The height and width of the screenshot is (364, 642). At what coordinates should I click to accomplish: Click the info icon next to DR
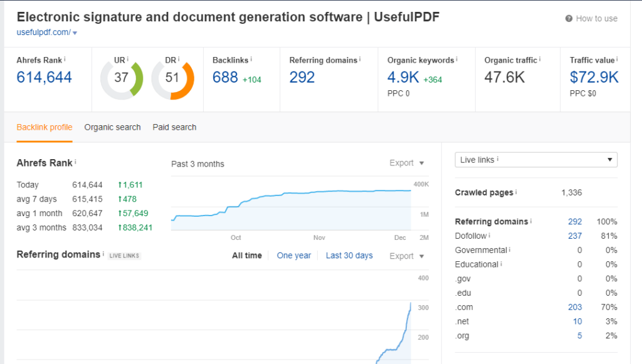(x=179, y=60)
